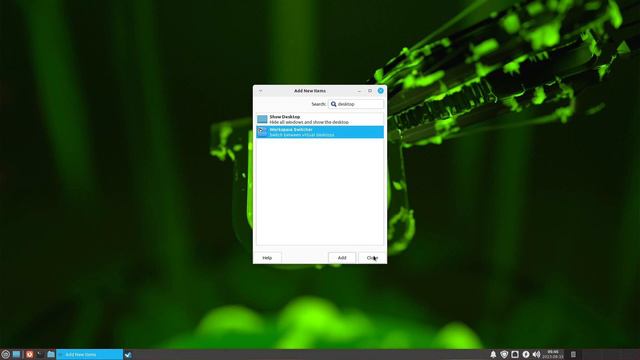Close dialog with blue X titlebar button
The width and height of the screenshot is (640, 360).
[x=380, y=91]
